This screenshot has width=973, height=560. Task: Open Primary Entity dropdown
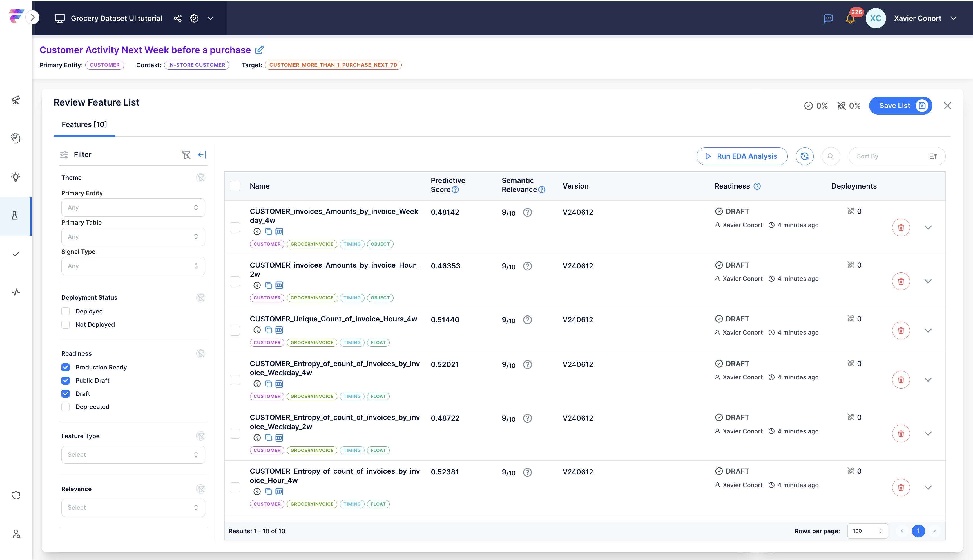coord(133,208)
